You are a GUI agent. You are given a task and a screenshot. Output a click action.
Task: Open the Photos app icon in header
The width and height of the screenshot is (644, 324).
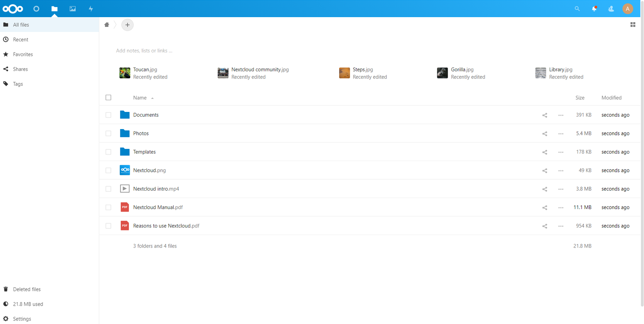73,9
